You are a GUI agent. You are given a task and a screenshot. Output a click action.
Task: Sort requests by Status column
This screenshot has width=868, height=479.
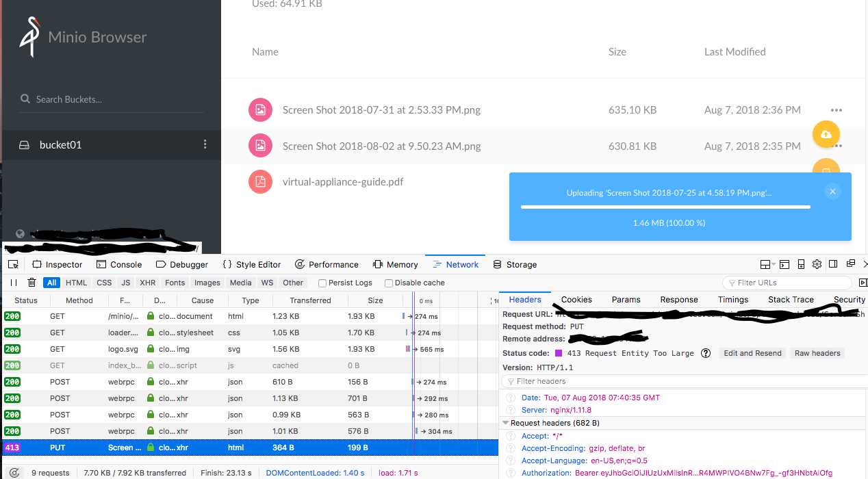[x=26, y=300]
